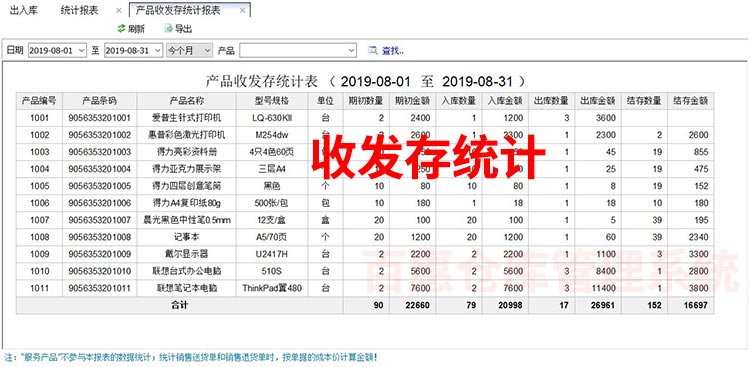This screenshot has height=367, width=750.
Task: Click the Export (导出) icon
Action: tap(168, 29)
